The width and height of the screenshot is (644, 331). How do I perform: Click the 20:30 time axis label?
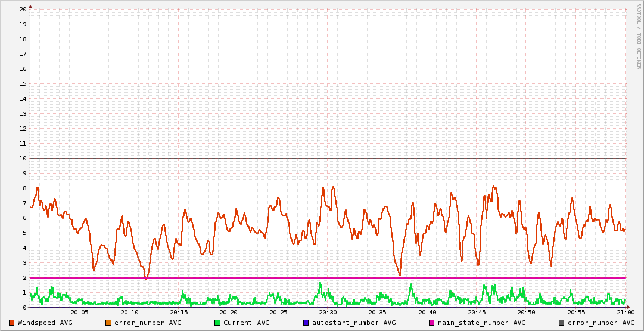328,313
